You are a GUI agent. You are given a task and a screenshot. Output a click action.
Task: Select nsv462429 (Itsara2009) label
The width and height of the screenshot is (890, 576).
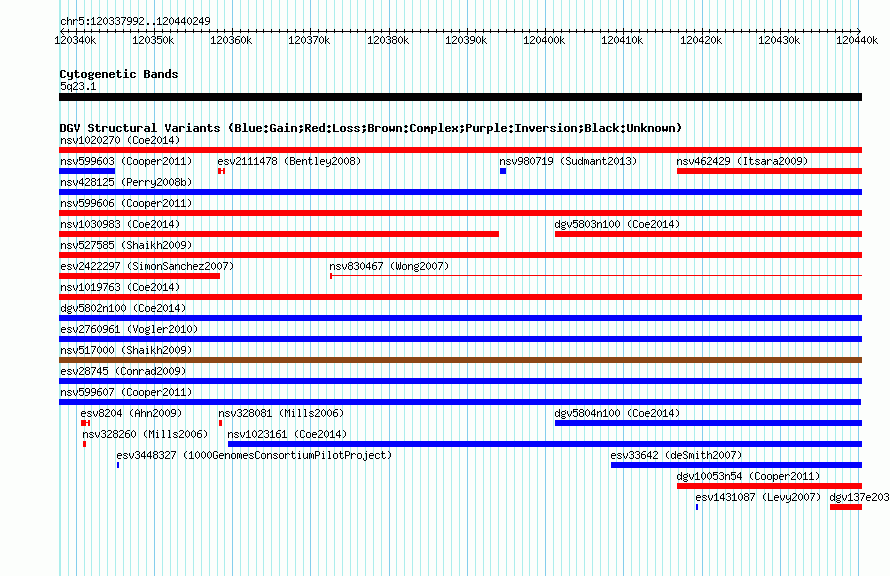(742, 161)
